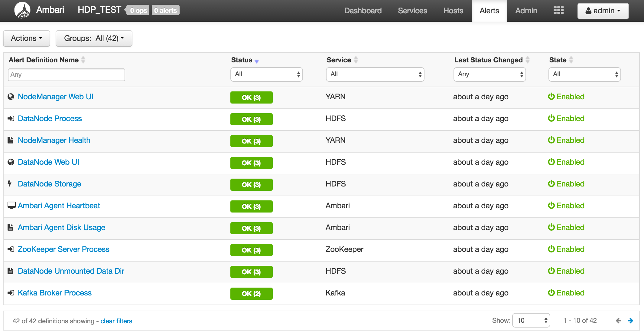
Task: Click the globe icon beside NodeManager Web UI
Action: tap(11, 97)
